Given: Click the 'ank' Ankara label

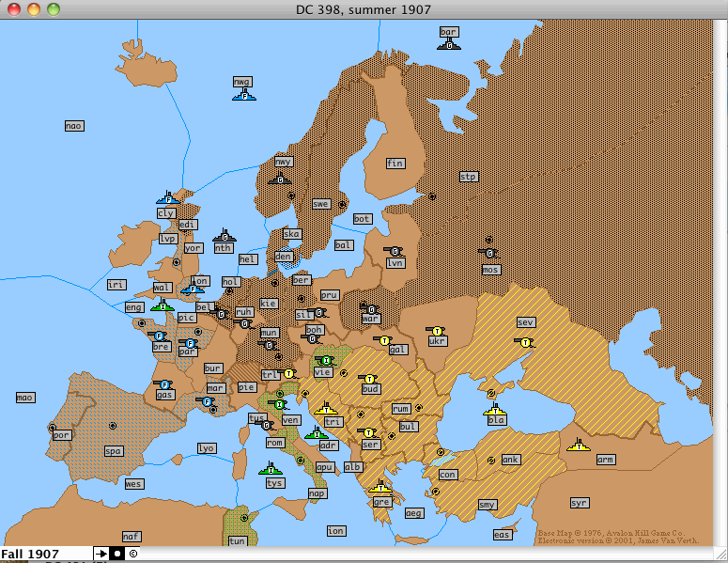Looking at the screenshot, I should click(x=511, y=460).
